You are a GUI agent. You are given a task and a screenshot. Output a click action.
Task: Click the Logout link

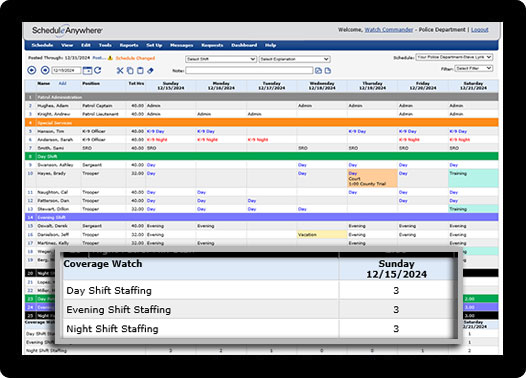tap(480, 30)
